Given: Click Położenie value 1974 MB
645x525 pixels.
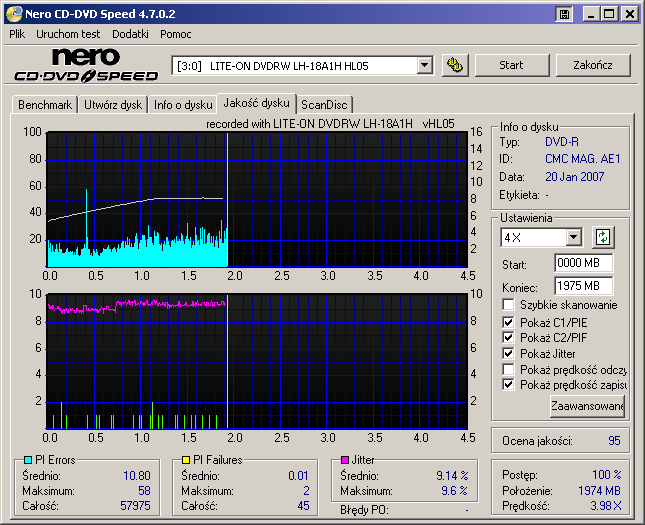Looking at the screenshot, I should tap(599, 491).
